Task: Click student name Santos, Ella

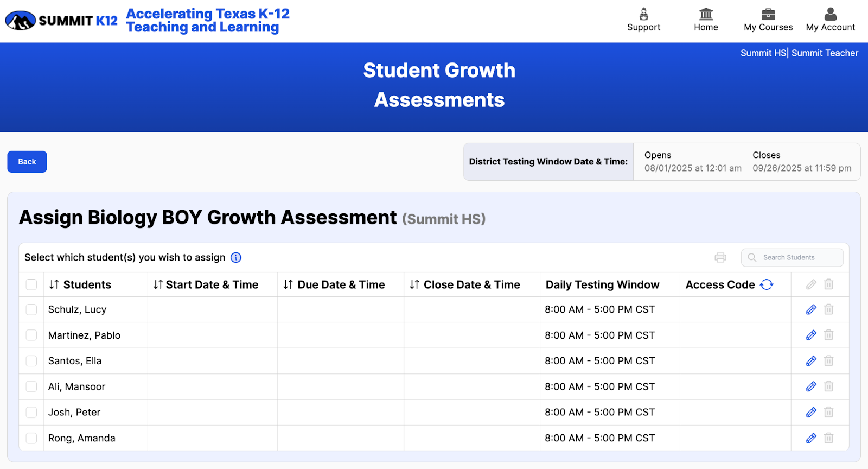Action: [x=75, y=361]
